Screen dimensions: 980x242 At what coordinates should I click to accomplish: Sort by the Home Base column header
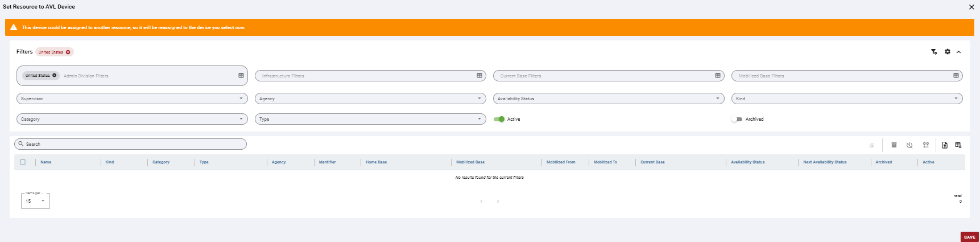tap(376, 162)
